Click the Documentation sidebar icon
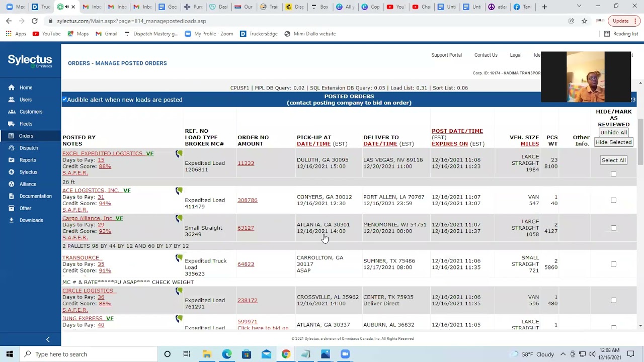The width and height of the screenshot is (644, 362). tap(12, 196)
